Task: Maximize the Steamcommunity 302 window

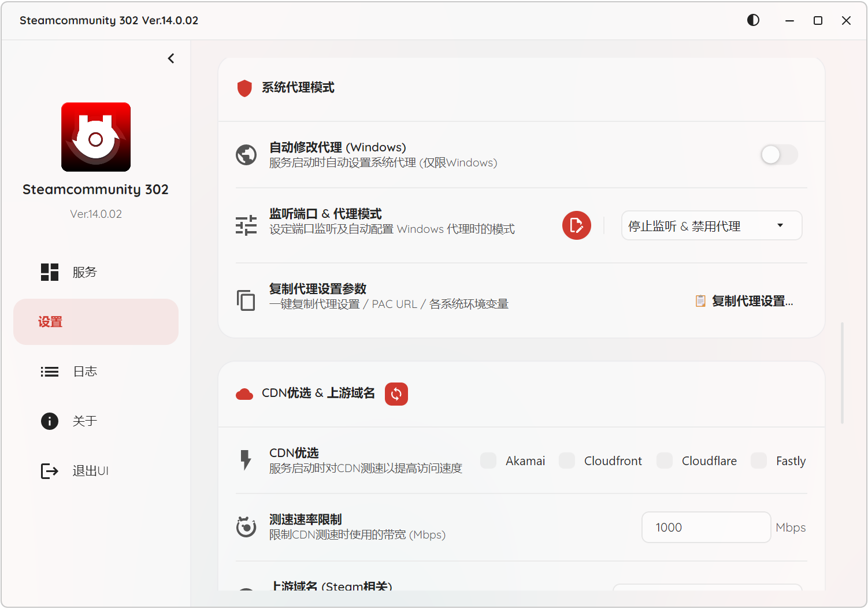Action: click(818, 20)
